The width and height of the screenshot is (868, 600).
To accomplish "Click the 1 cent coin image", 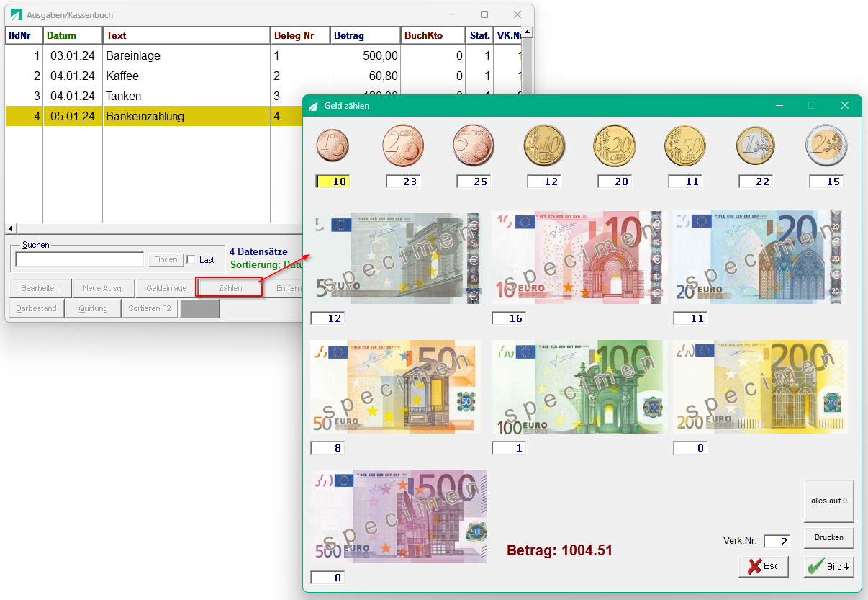I will [x=333, y=145].
